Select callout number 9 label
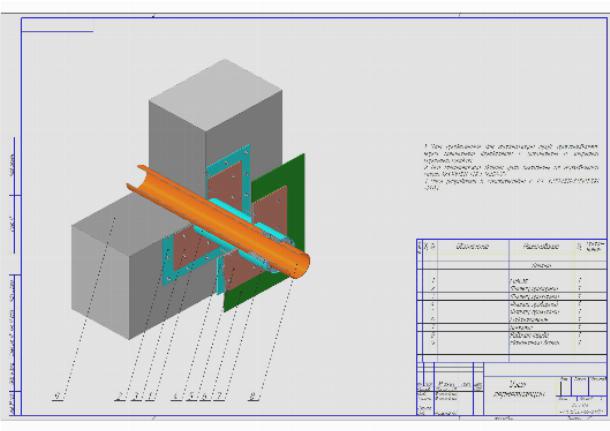The image size is (610, 431). pos(53,397)
